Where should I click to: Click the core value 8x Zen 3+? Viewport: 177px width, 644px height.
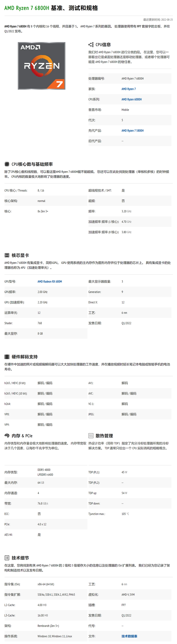(43, 211)
